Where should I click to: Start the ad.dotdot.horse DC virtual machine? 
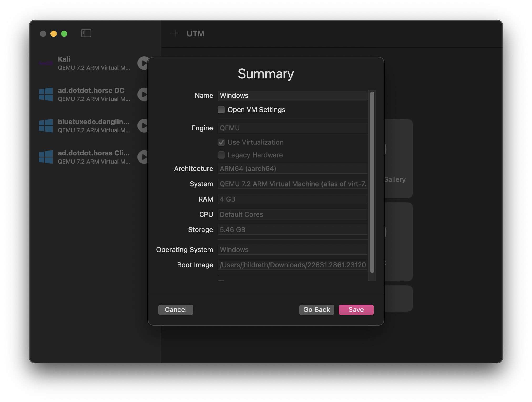(x=143, y=94)
